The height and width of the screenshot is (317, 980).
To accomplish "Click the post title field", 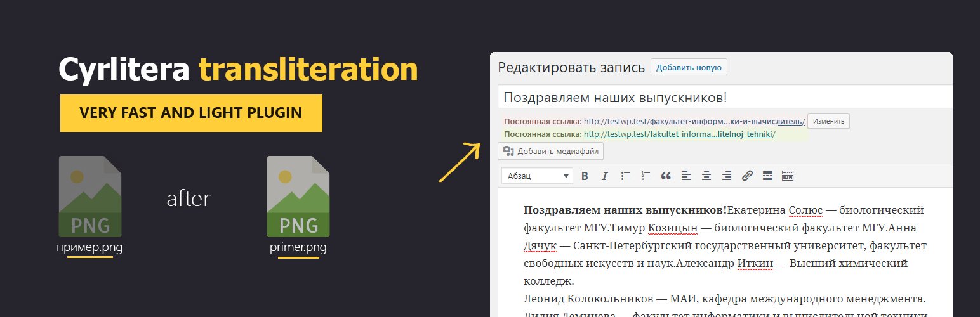I will point(725,97).
